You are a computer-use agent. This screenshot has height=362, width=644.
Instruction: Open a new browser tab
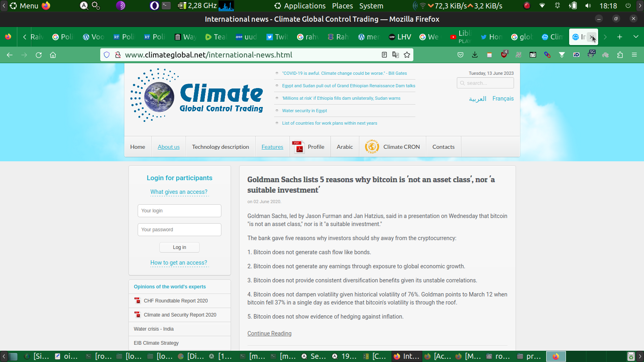pyautogui.click(x=620, y=37)
